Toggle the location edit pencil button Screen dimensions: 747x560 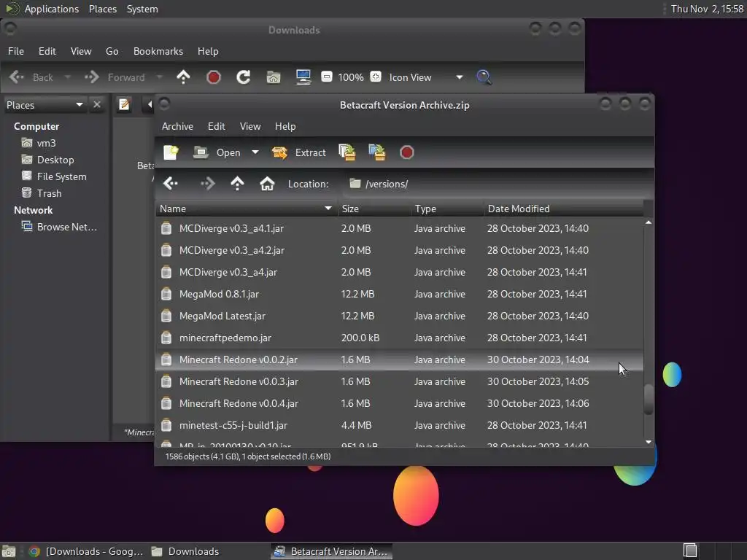pos(124,104)
